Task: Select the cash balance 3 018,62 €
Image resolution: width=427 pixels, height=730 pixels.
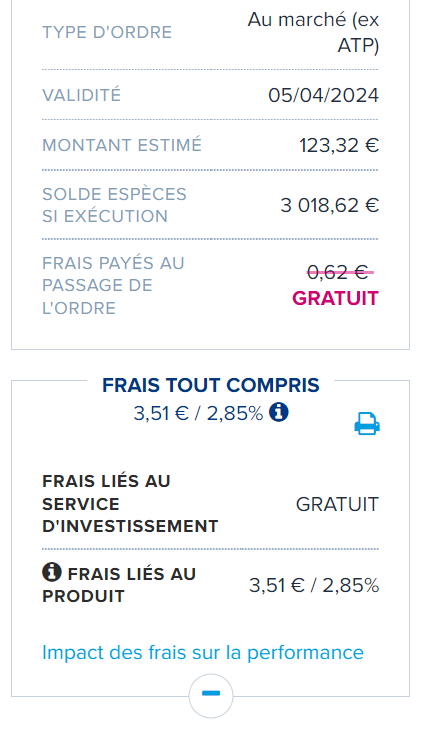Action: pos(330,205)
